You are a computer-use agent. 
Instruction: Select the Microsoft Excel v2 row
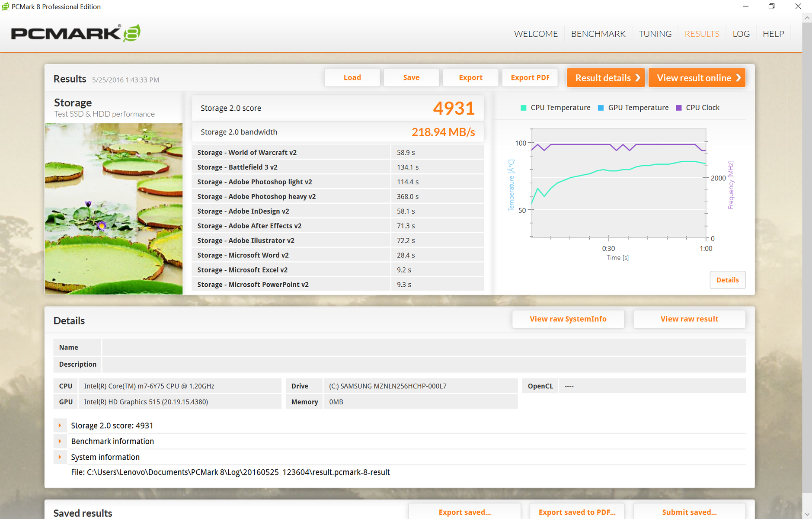point(338,270)
